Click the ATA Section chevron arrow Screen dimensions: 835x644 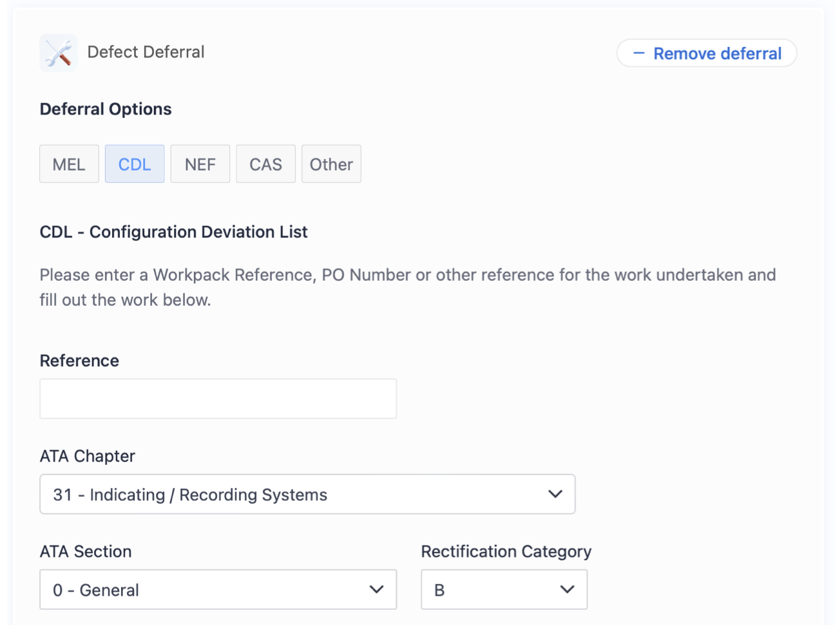coord(376,589)
